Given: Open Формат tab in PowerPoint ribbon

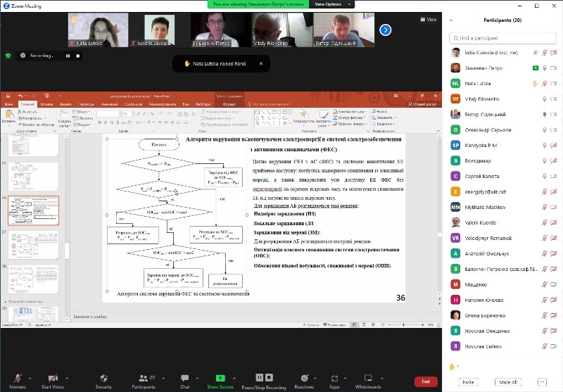Looking at the screenshot, I should [229, 104].
